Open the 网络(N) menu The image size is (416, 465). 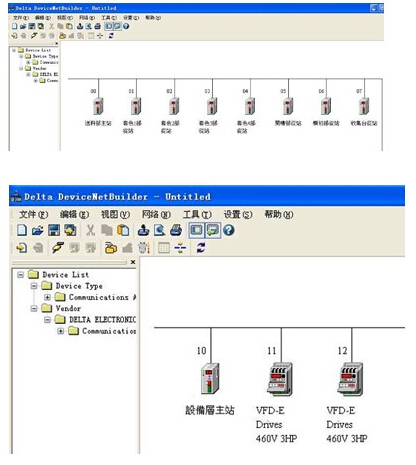tap(156, 214)
